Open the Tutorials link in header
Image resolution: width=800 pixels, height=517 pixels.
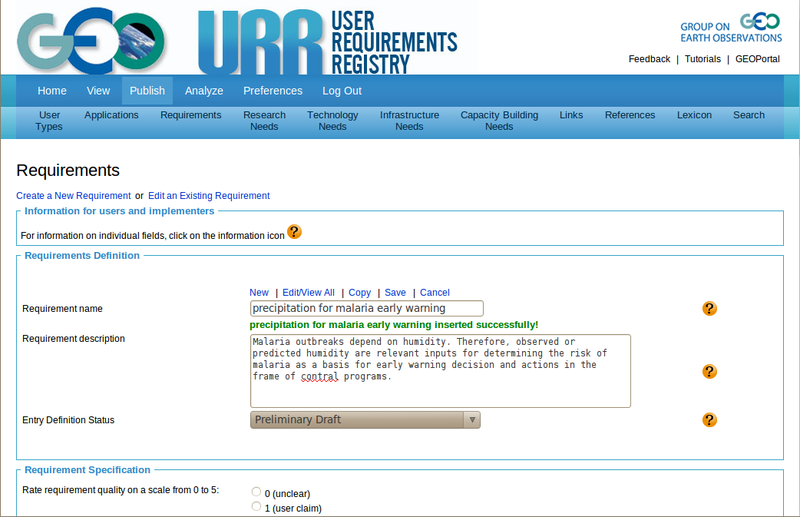coord(702,59)
